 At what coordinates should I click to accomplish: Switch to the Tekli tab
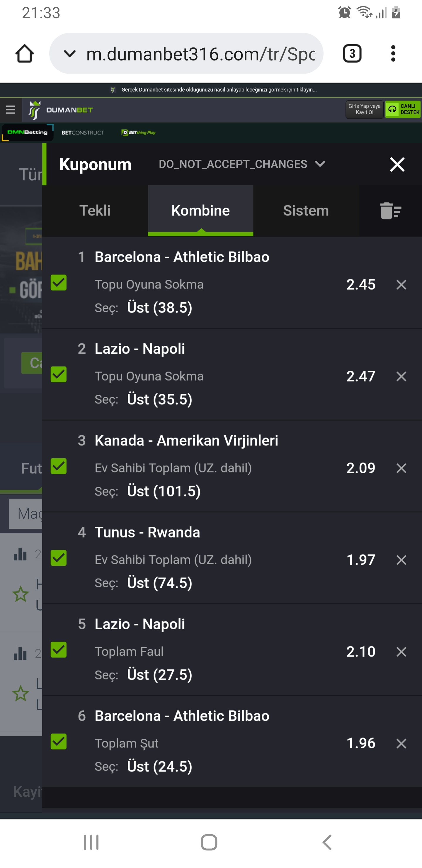[95, 211]
